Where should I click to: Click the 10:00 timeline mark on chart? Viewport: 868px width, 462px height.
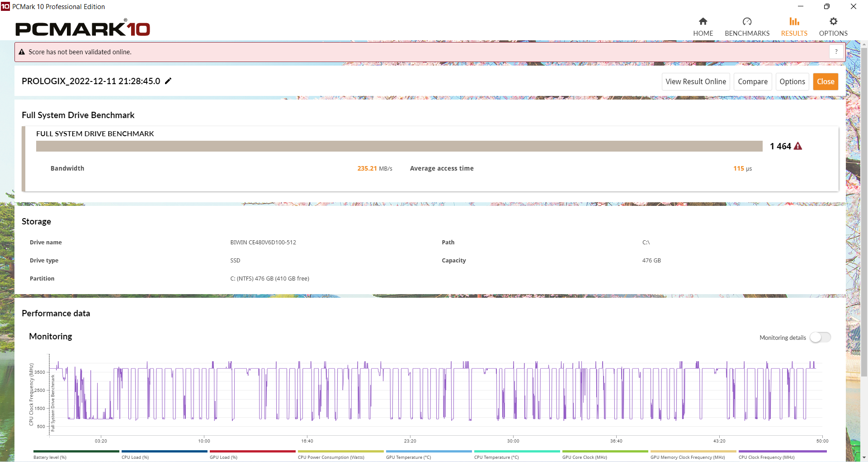tap(204, 441)
